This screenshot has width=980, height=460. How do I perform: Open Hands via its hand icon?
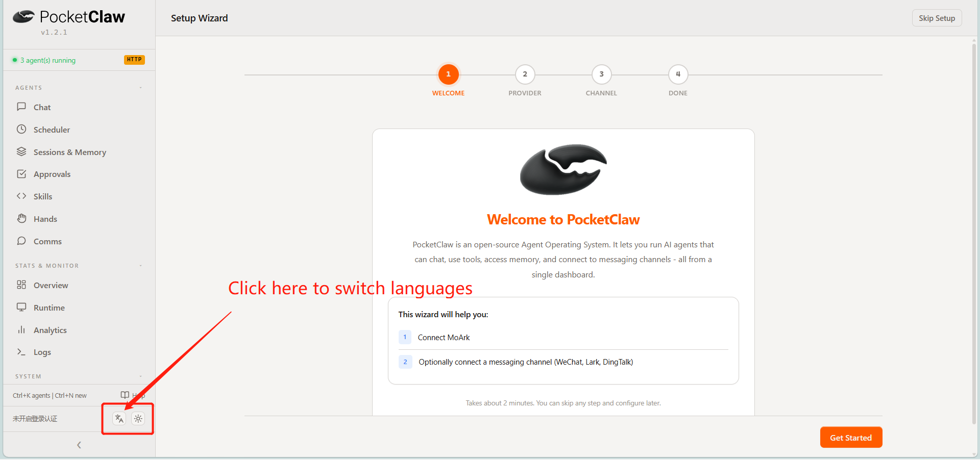[x=21, y=218]
